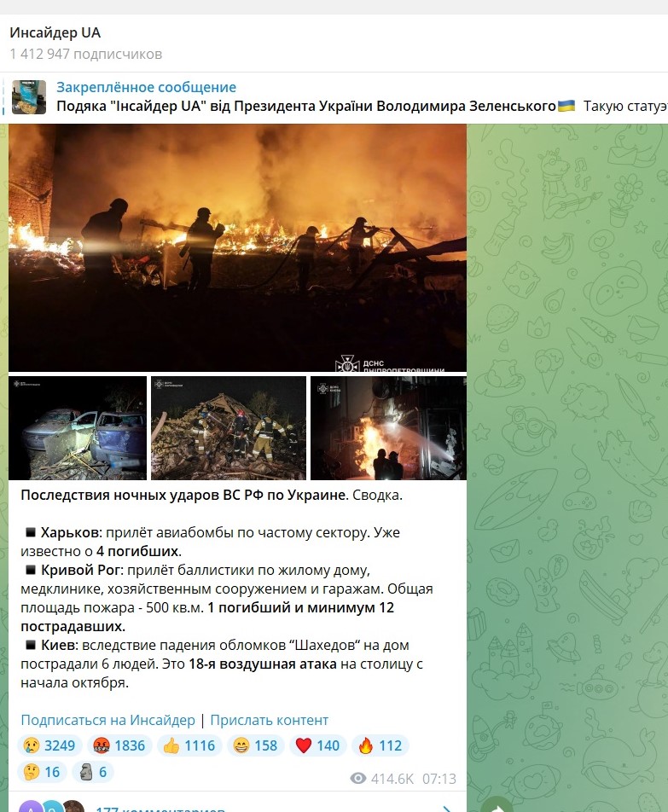Screen dimensions: 668x812
Task: Click the thinking face reaction 16
Action: tap(43, 772)
